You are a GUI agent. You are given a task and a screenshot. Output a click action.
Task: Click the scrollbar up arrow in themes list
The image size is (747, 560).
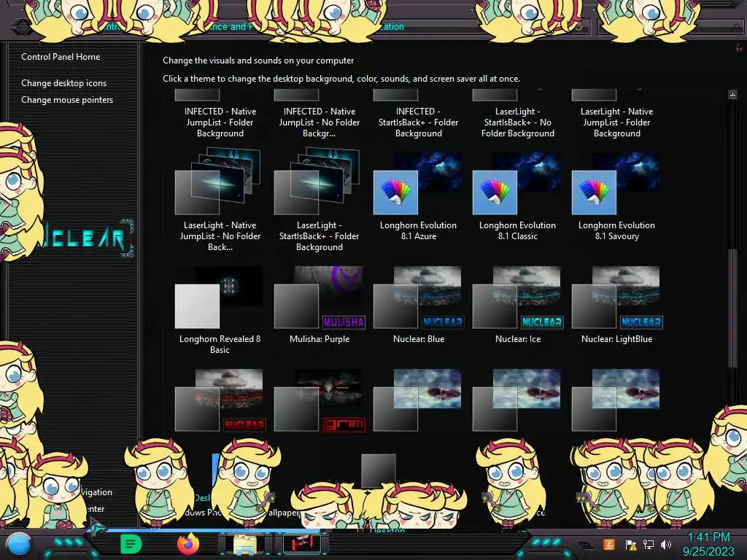pos(732,95)
